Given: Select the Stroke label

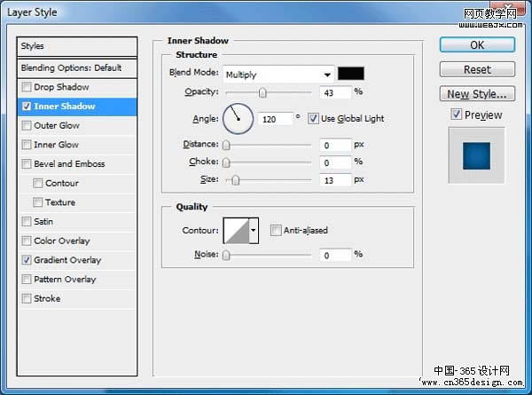Looking at the screenshot, I should point(47,298).
